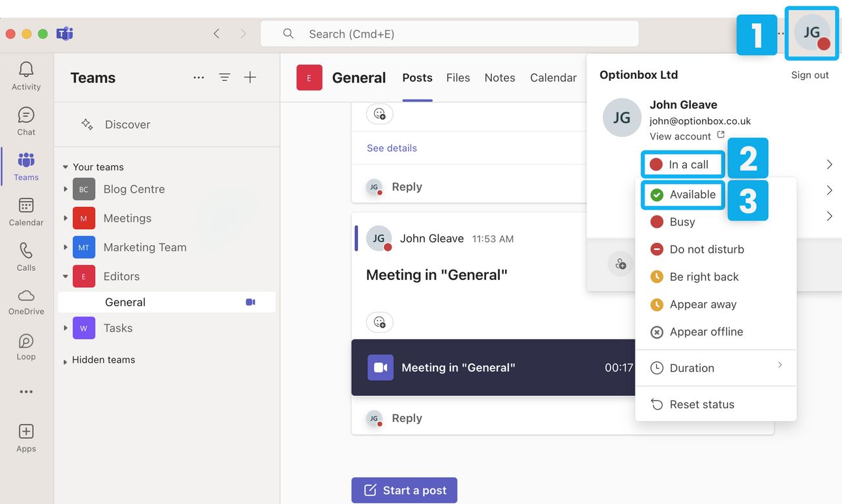Collapse the Your teams section
Screen dimensions: 842x504
[65, 167]
